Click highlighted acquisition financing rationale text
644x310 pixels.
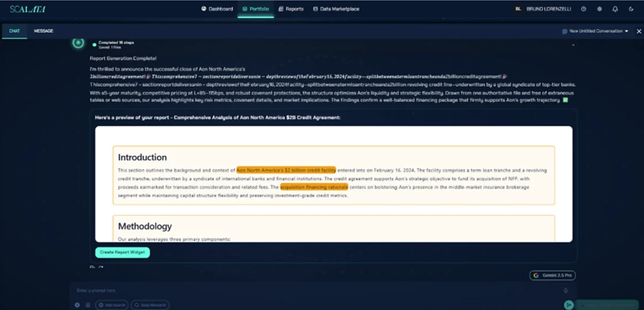314,187
